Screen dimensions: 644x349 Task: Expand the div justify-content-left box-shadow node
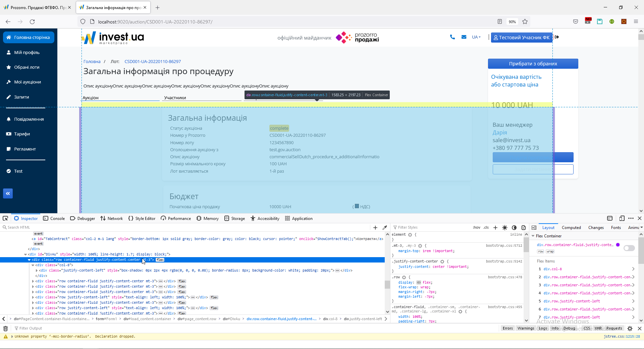[37, 271]
